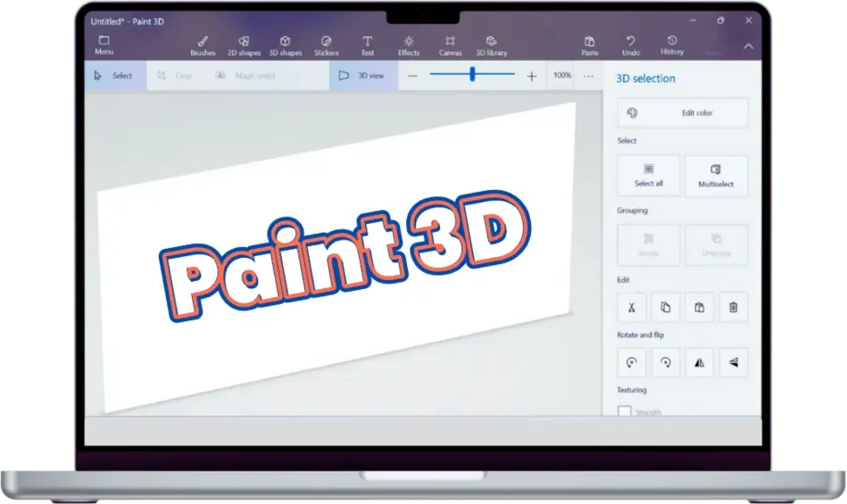The width and height of the screenshot is (847, 504).
Task: Open the 3D shapes panel
Action: [285, 45]
